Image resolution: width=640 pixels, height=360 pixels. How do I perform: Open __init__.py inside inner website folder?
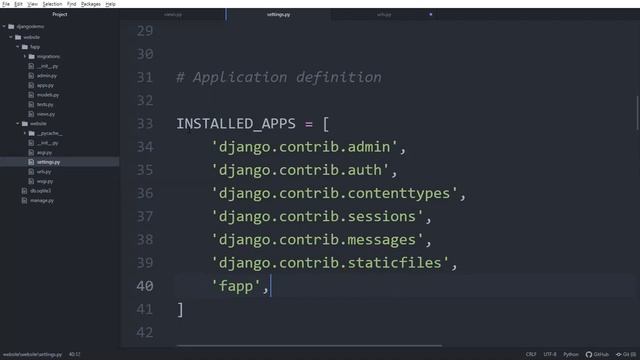[48, 143]
